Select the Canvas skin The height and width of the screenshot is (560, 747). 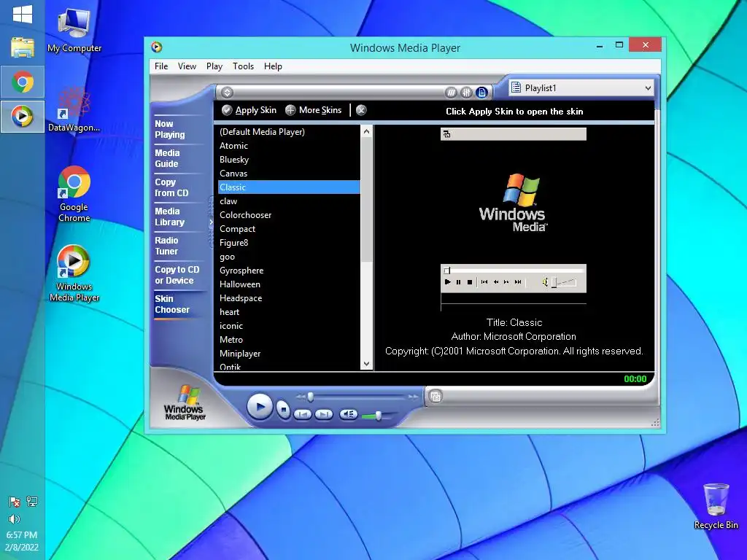click(289, 174)
